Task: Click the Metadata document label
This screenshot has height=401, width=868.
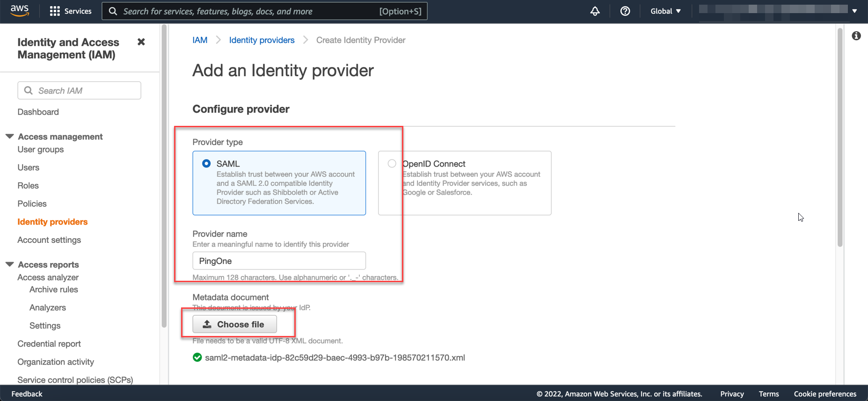Action: tap(231, 297)
